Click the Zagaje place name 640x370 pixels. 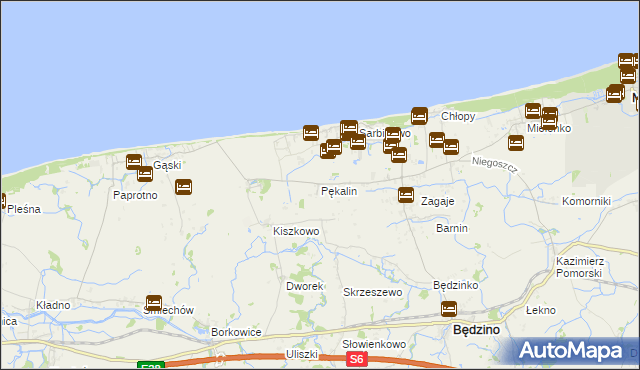click(438, 202)
